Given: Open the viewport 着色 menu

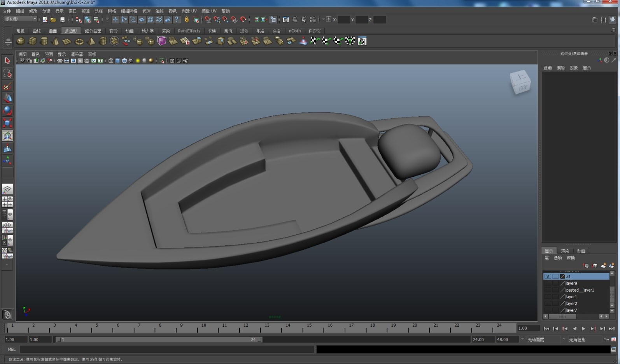Looking at the screenshot, I should click(35, 54).
